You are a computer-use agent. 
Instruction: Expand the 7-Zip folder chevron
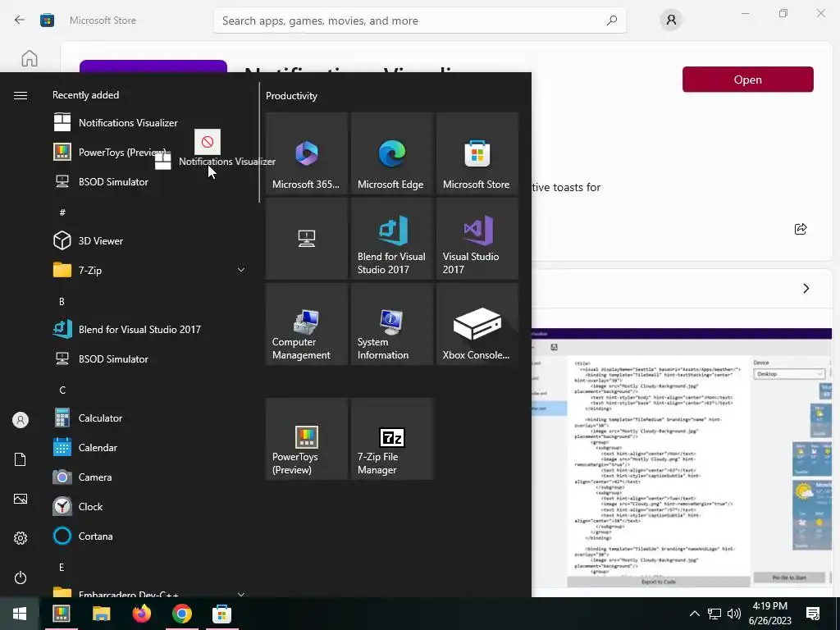[241, 270]
